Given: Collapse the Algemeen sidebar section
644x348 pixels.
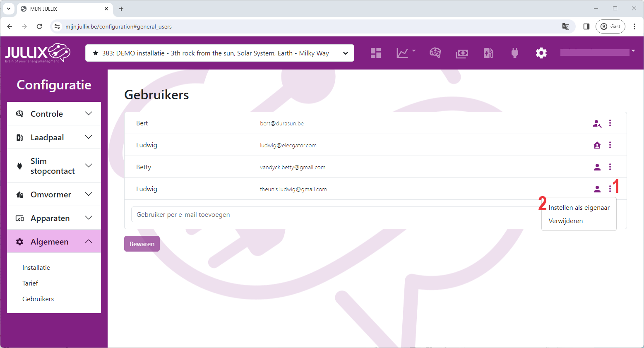Looking at the screenshot, I should [54, 242].
